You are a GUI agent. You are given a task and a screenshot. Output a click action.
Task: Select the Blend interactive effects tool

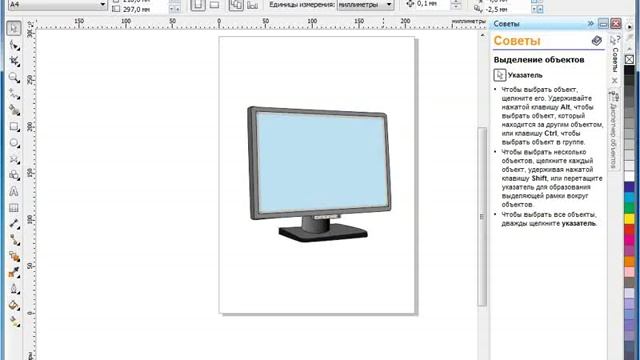14,257
